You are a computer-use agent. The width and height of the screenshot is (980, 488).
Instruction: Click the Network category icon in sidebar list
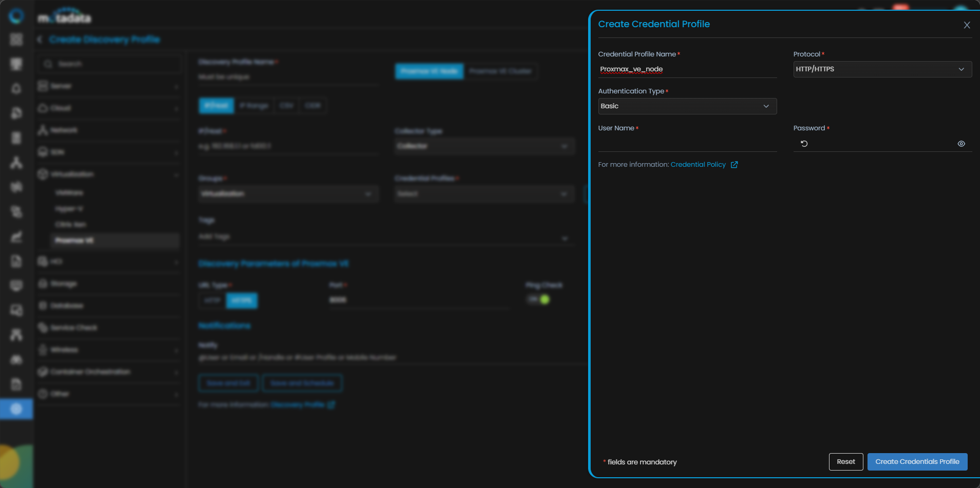tap(43, 130)
